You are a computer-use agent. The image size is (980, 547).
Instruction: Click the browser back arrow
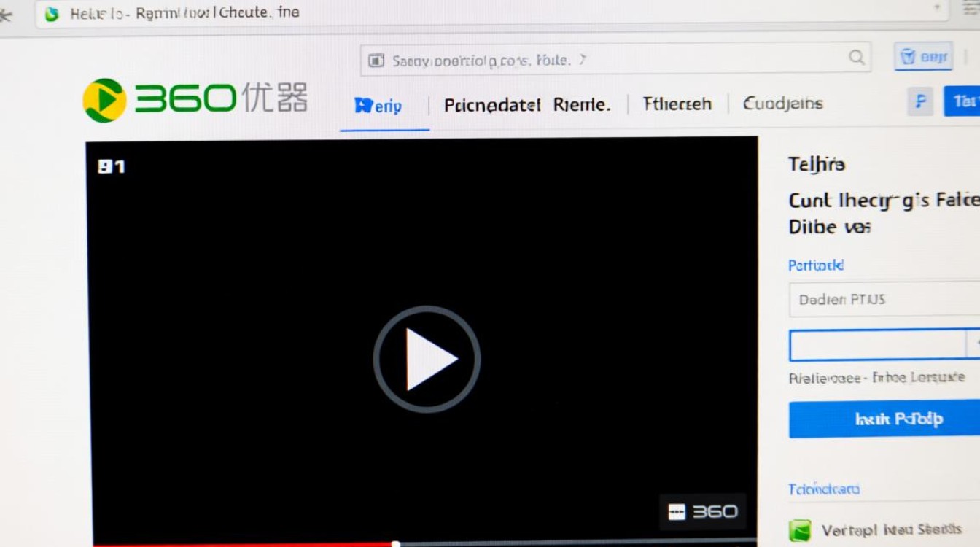click(6, 15)
